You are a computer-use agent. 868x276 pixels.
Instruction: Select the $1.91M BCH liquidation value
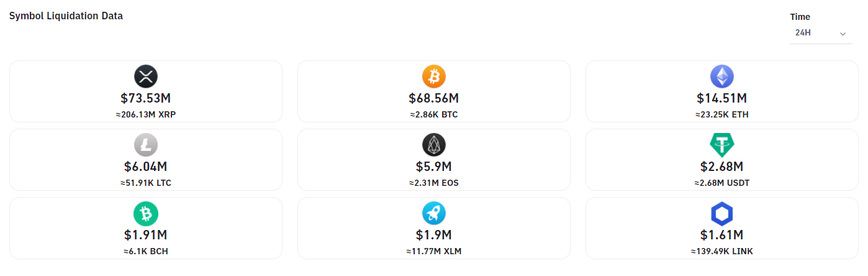146,235
